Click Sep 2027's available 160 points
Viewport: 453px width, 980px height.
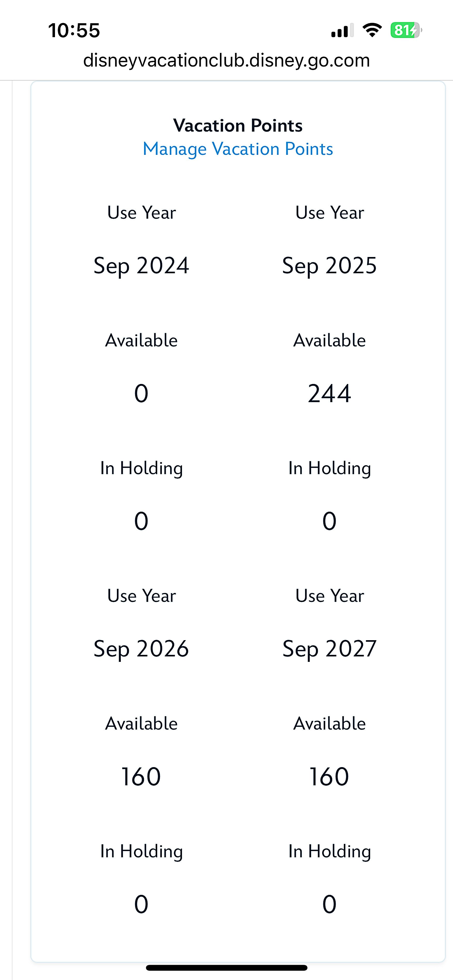tap(329, 776)
